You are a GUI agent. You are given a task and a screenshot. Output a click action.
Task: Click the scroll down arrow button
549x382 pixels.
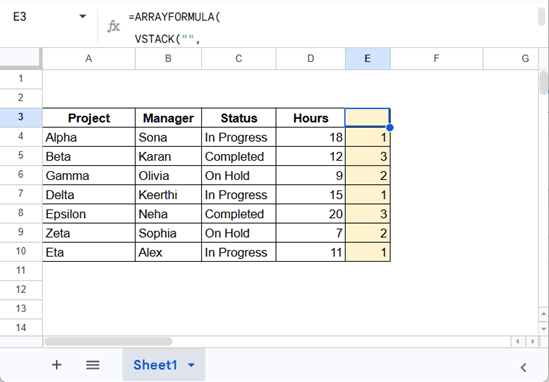(543, 329)
